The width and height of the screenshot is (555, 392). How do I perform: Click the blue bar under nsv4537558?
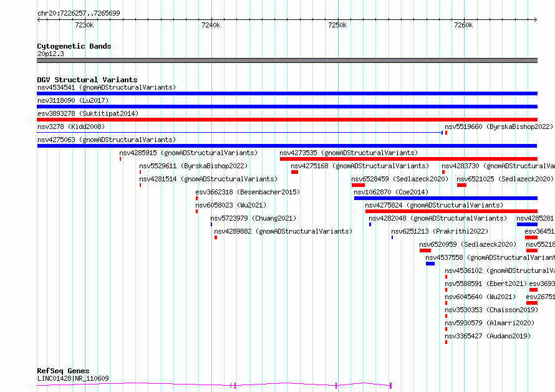430,264
